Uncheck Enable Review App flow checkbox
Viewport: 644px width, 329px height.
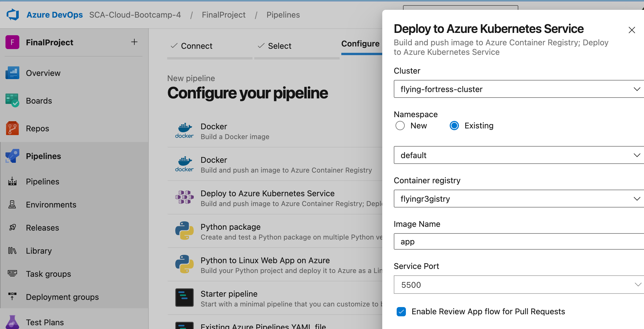(x=401, y=312)
